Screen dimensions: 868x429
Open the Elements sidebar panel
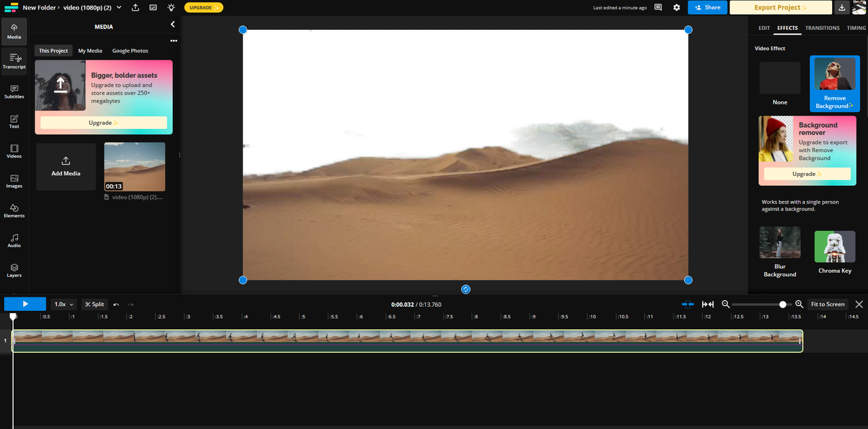(14, 210)
